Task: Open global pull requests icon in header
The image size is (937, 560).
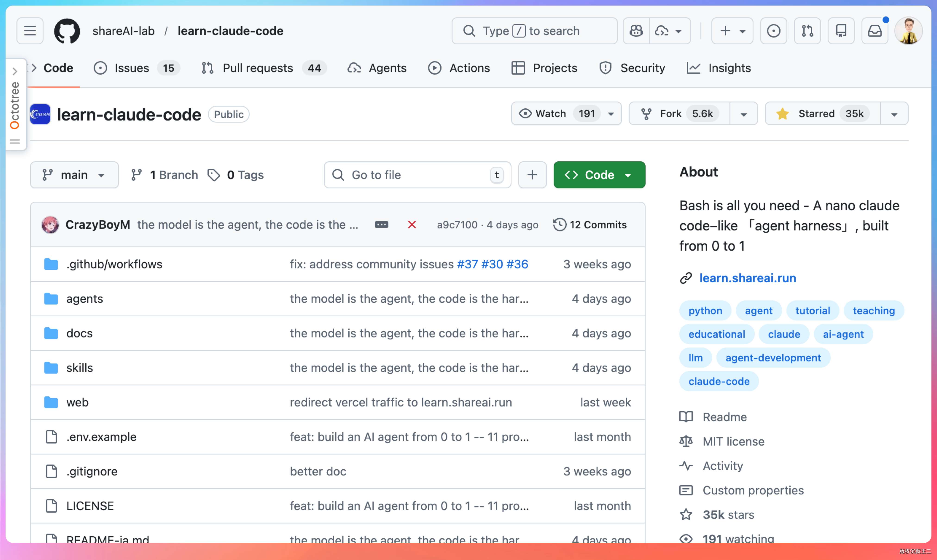Action: (807, 31)
